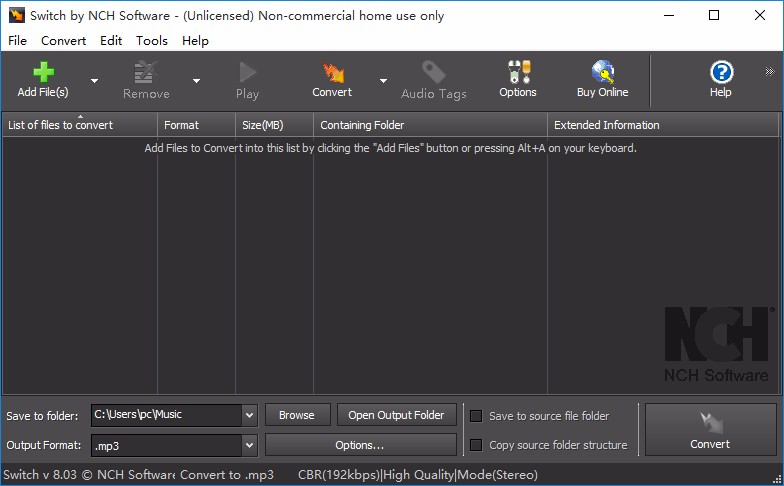Enable Copy source folder structure checkbox

point(476,445)
